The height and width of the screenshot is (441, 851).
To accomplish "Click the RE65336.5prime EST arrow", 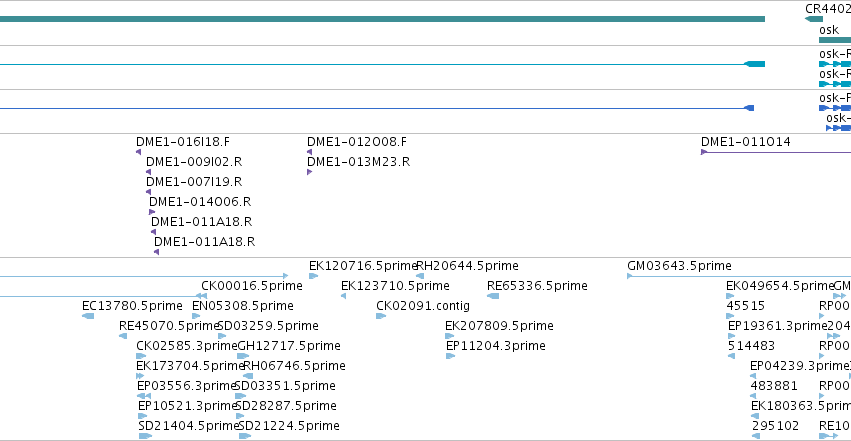I will pyautogui.click(x=493, y=296).
